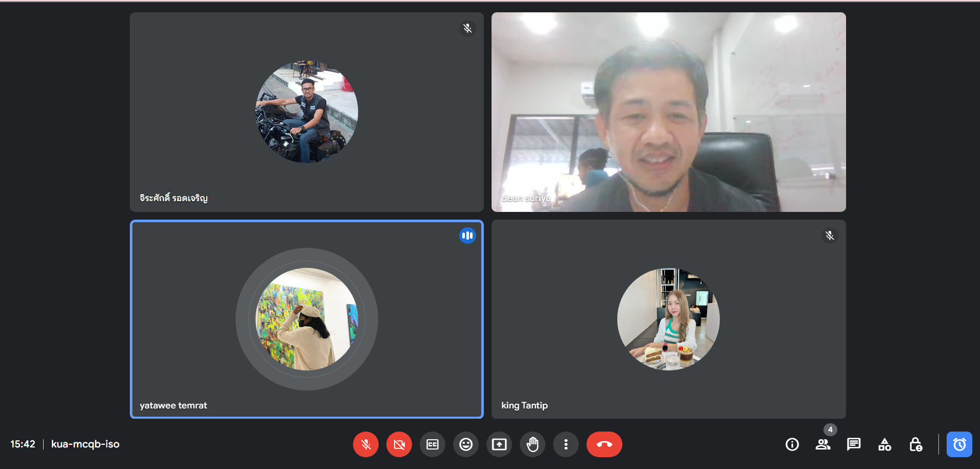This screenshot has height=469, width=980.
Task: Turn on the camera button
Action: tap(399, 444)
